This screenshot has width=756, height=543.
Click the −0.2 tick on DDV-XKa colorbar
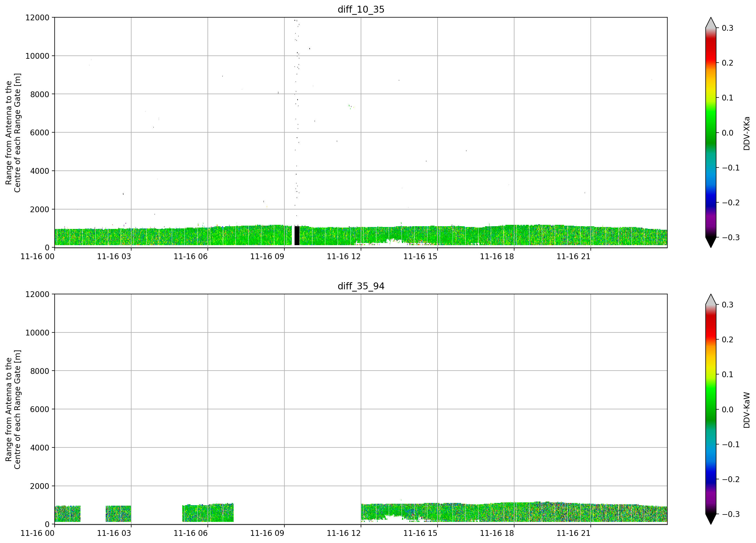tap(731, 203)
